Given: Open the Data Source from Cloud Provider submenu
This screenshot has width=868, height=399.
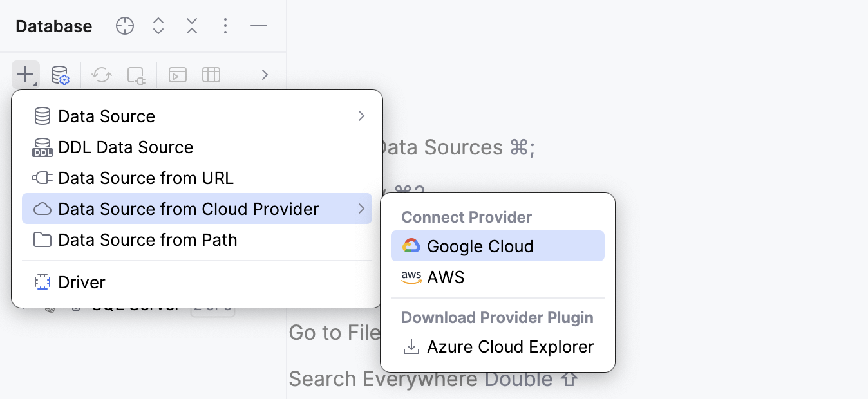Looking at the screenshot, I should tap(189, 209).
